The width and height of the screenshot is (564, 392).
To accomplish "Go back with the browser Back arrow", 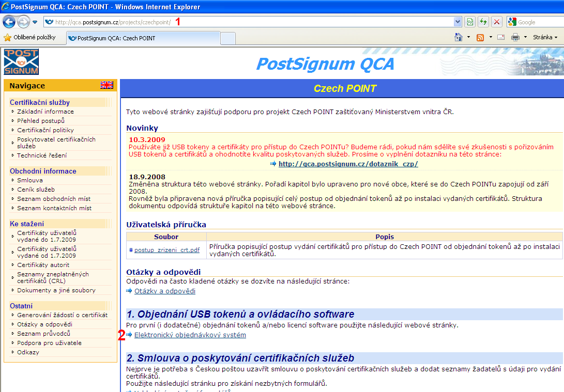I will (9, 22).
